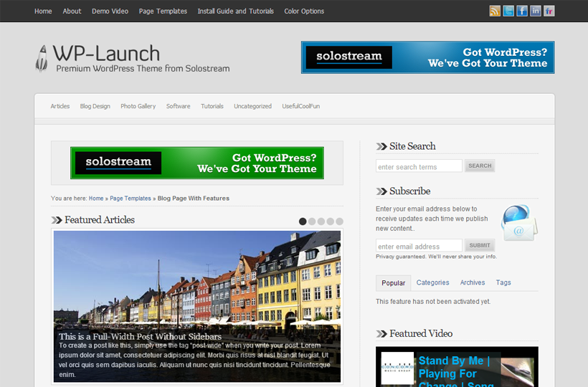
Task: Click the 'Privacy guaranteed' note
Action: (x=437, y=257)
